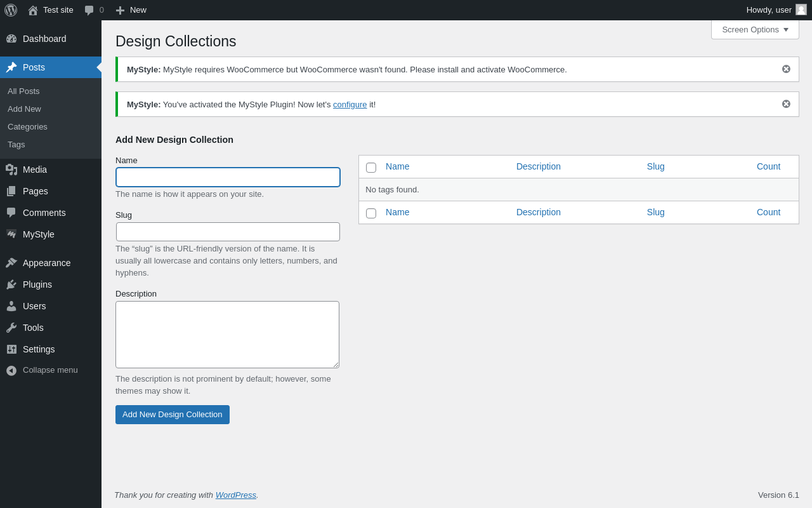Open the MyStyle sidebar icon

(11, 234)
